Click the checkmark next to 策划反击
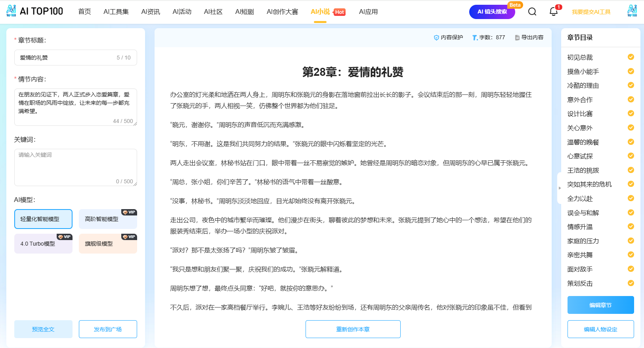The height and width of the screenshot is (348, 644). click(x=631, y=283)
